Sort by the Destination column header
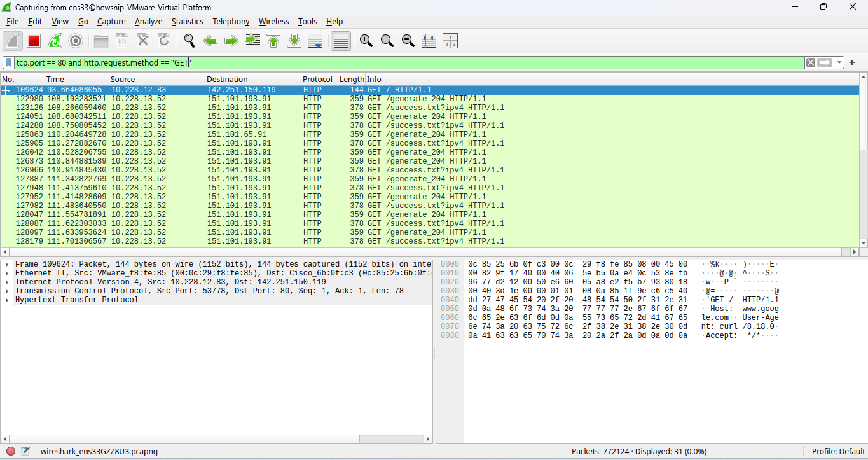This screenshot has width=868, height=460. 252,80
